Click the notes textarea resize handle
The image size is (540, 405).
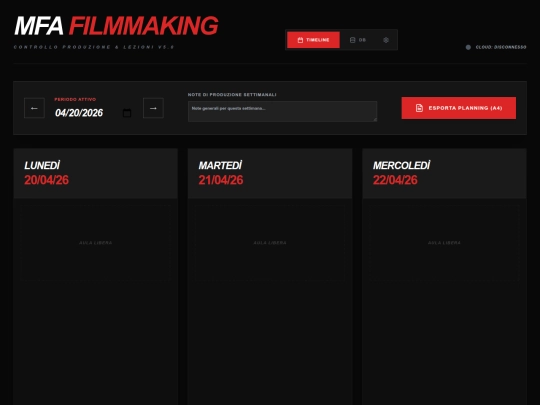(x=375, y=119)
